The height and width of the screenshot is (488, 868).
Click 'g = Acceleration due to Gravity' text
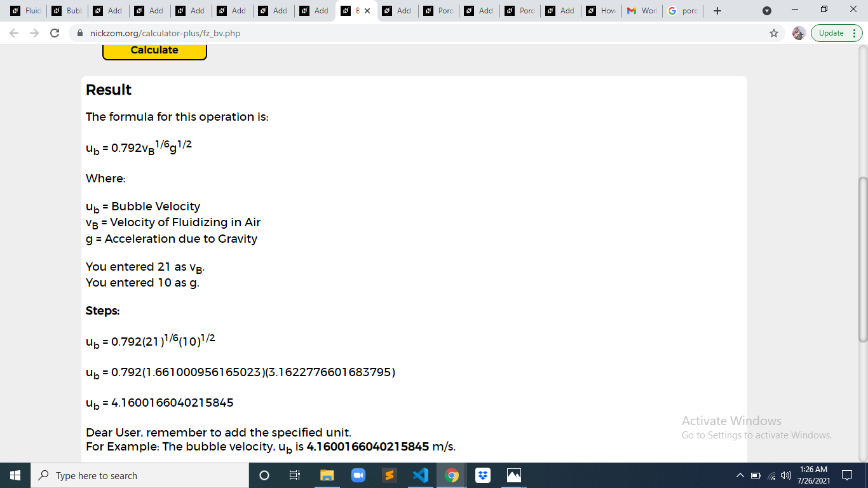pyautogui.click(x=172, y=239)
